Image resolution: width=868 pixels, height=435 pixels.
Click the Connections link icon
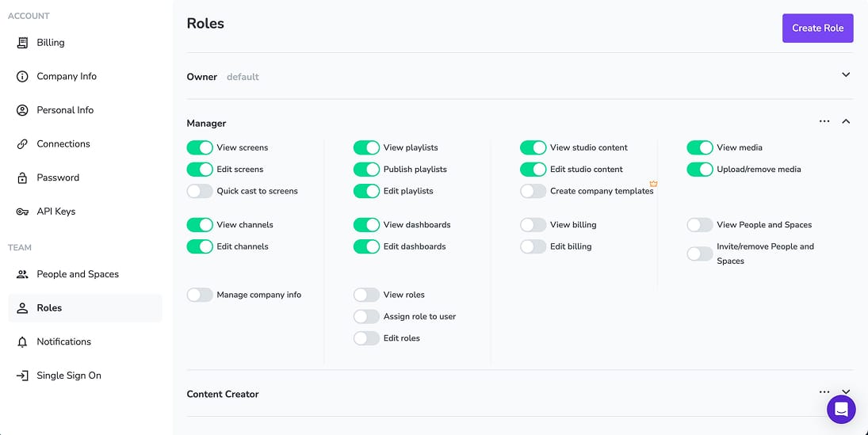22,144
